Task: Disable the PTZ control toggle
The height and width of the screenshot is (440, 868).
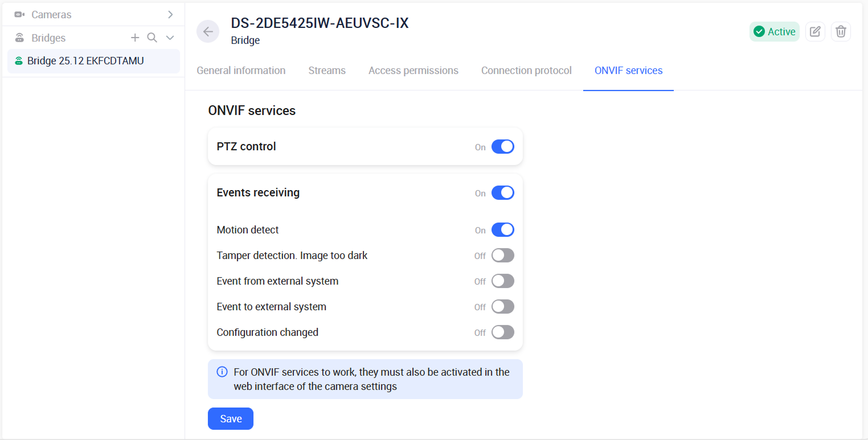Action: pos(502,147)
